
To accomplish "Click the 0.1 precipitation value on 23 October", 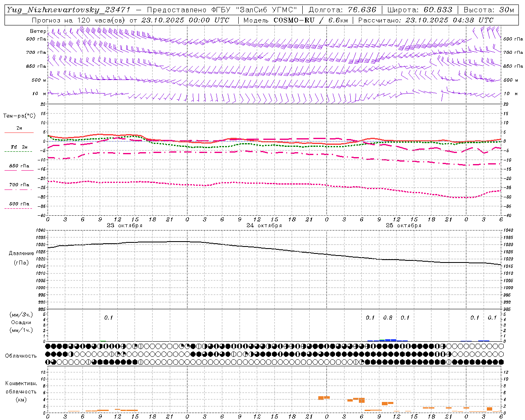I will click(108, 318).
